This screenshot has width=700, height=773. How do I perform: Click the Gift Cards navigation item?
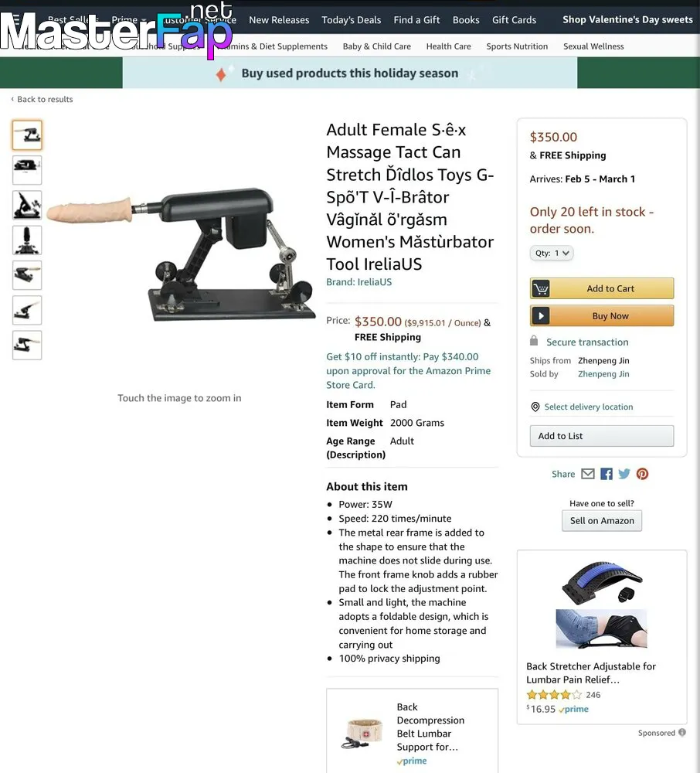tap(514, 20)
